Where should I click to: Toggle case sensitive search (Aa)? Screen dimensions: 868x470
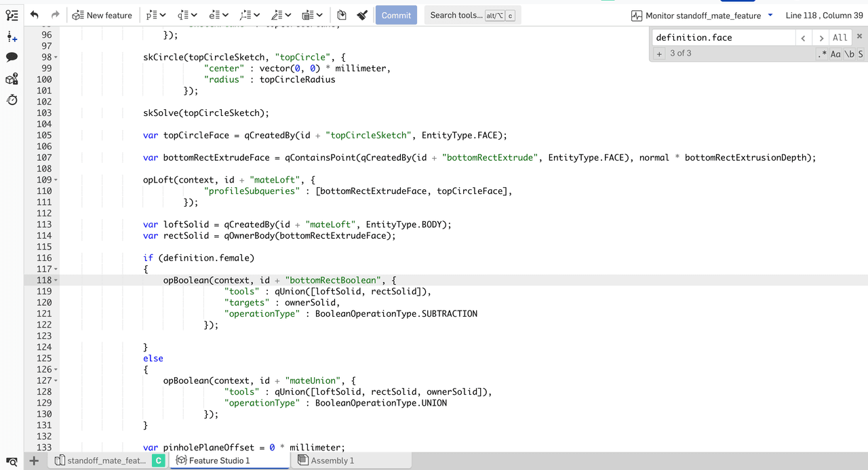(x=835, y=54)
